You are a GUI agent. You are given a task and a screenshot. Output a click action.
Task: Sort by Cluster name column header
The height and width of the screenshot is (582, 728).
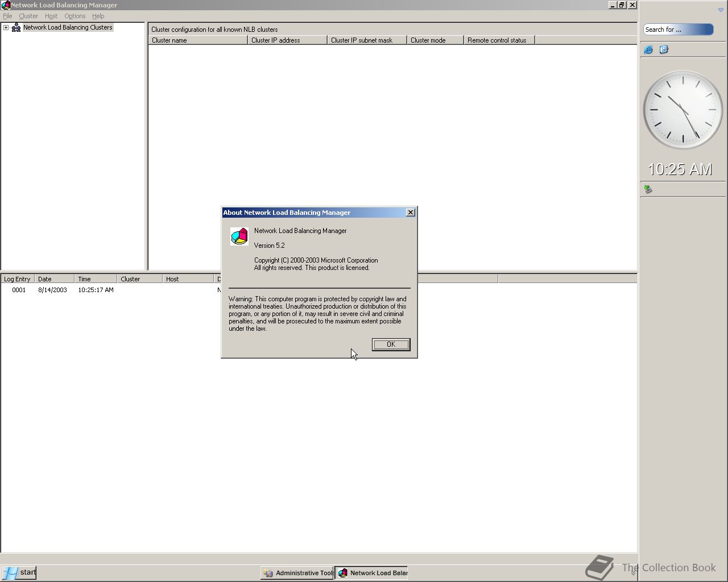198,40
